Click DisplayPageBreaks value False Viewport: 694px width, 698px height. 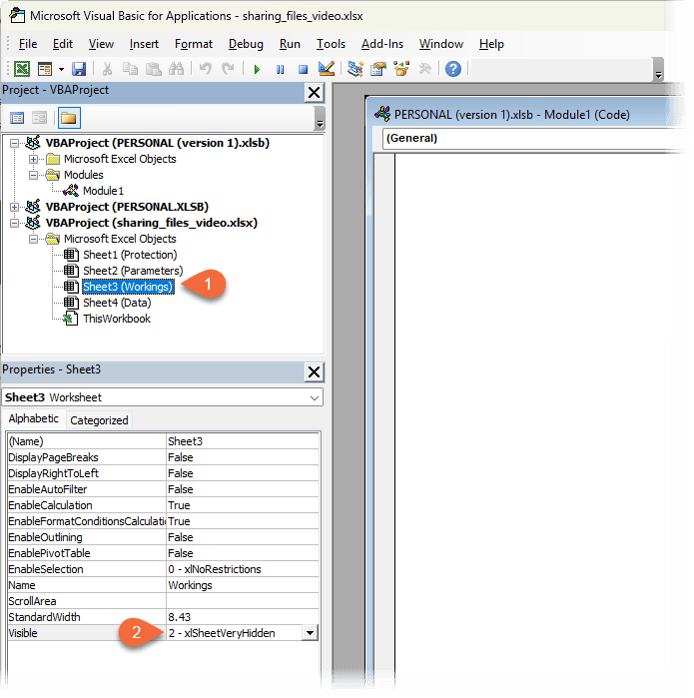pyautogui.click(x=243, y=458)
